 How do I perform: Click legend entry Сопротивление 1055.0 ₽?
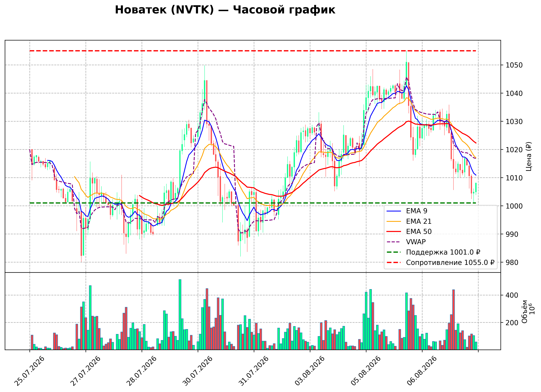(441, 262)
